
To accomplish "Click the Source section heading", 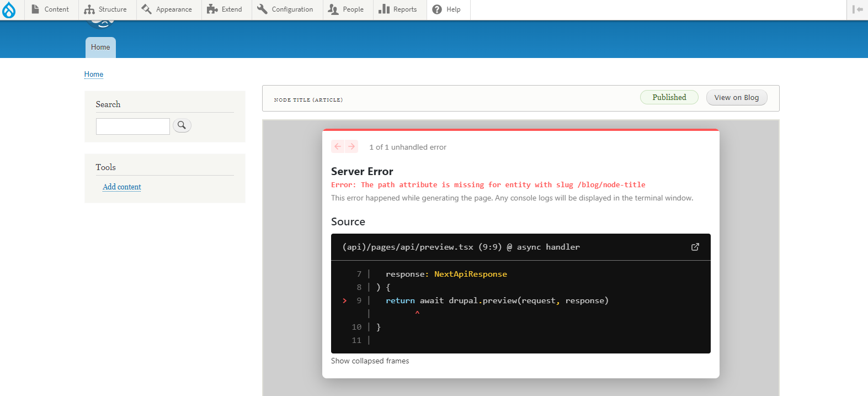I will coord(348,221).
